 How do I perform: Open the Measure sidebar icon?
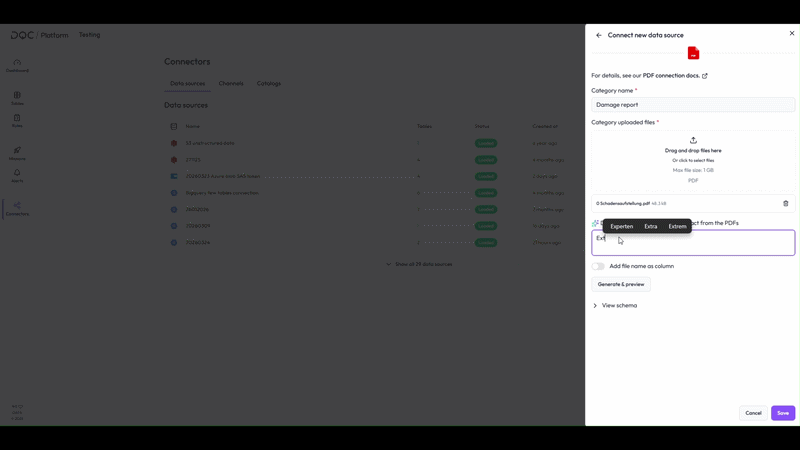(17, 153)
